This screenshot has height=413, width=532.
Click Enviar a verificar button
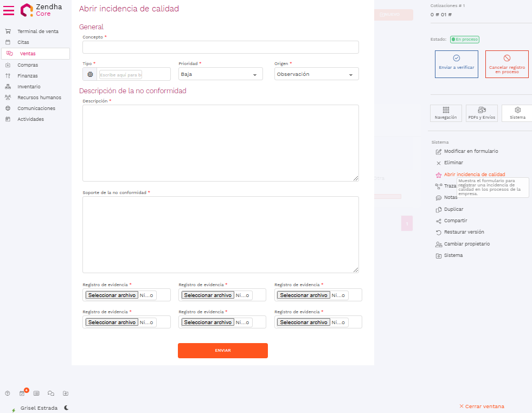(x=456, y=63)
